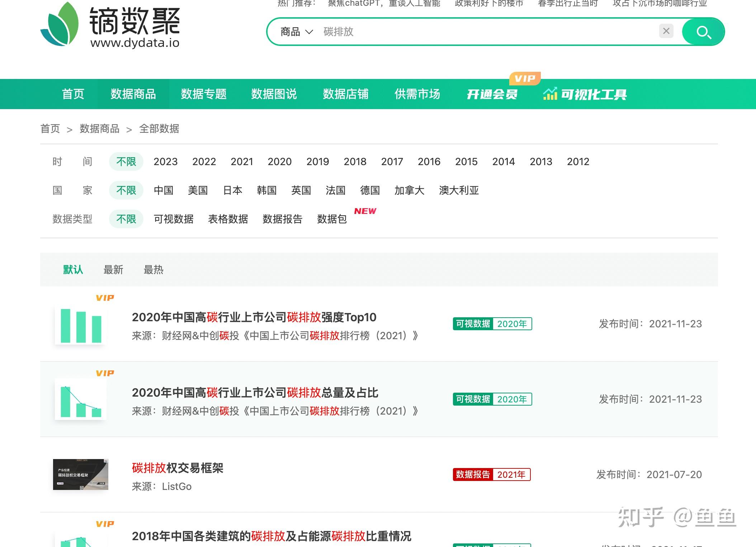Enable the 表格数据 data type filter
The height and width of the screenshot is (547, 756).
tap(228, 219)
